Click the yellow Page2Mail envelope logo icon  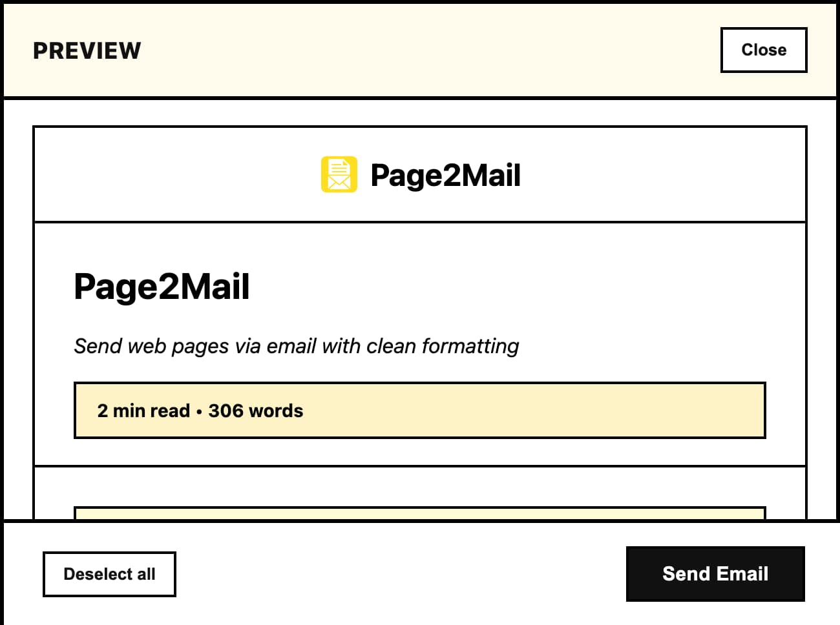(x=339, y=174)
